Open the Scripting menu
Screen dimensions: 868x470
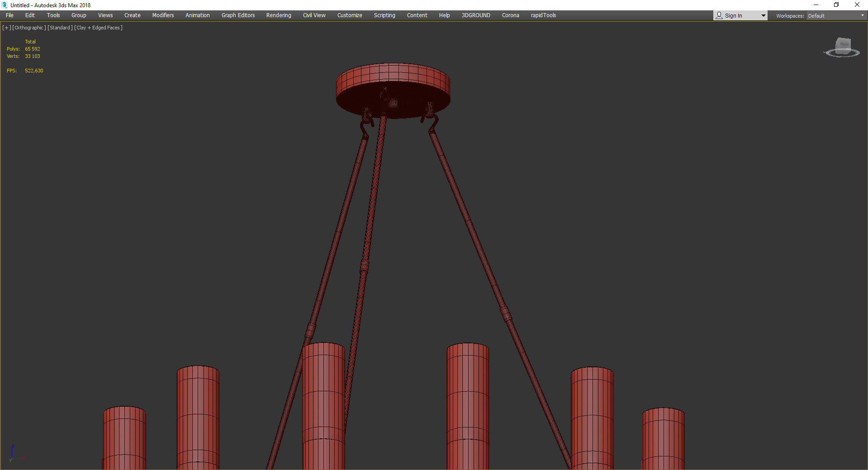click(x=384, y=15)
